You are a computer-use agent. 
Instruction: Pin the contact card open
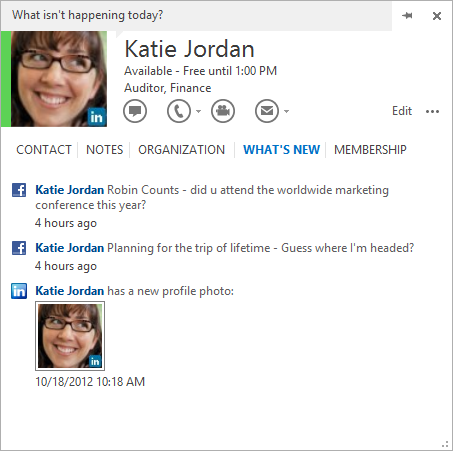pos(407,16)
